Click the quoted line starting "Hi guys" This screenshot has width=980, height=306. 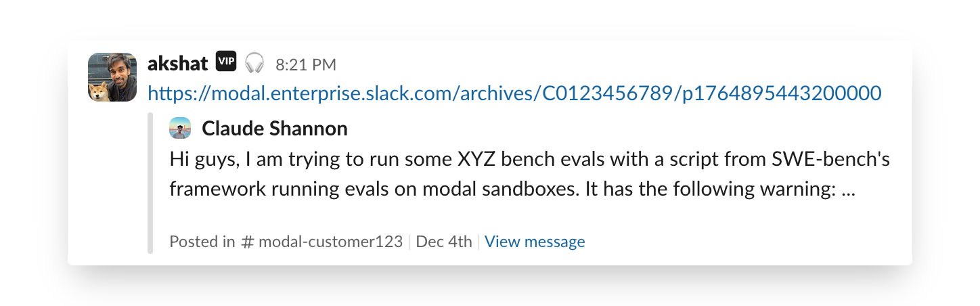pyautogui.click(x=529, y=162)
